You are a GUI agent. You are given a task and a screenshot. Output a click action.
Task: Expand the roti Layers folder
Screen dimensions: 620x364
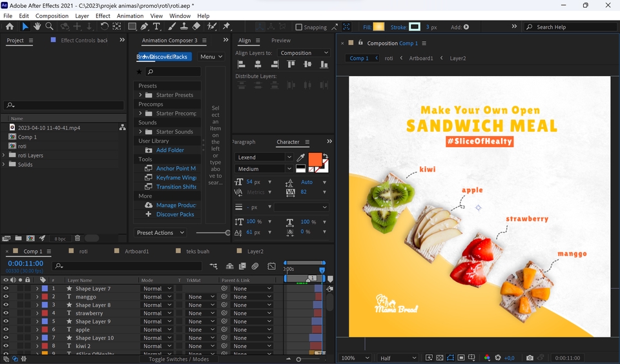click(4, 156)
